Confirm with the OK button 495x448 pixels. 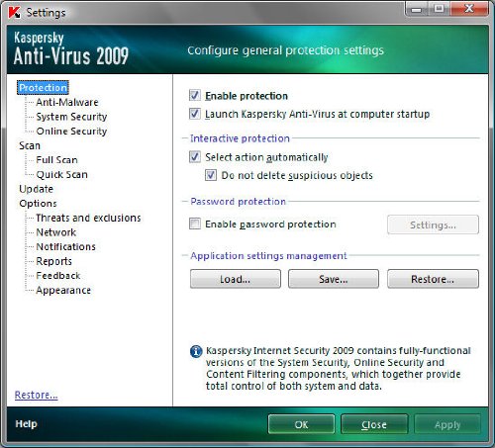(301, 424)
